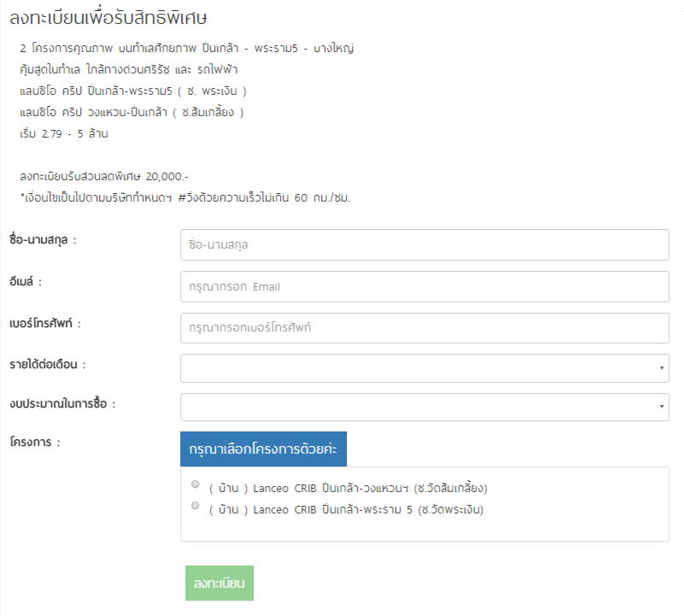Open the รายได้ต่อเดือน dropdown
Image resolution: width=684 pixels, height=616 pixels.
(x=424, y=368)
